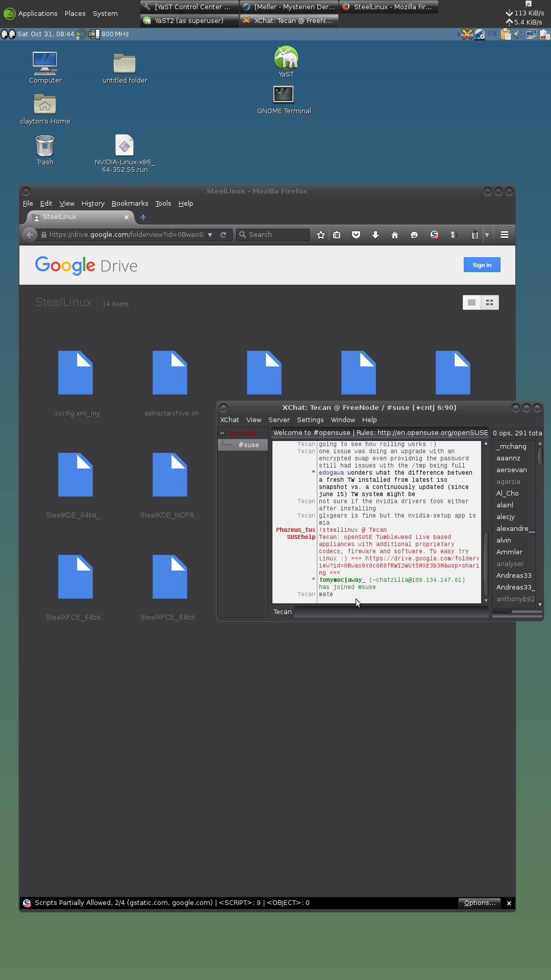
Task: Open the System menu in top panel
Action: 105,14
